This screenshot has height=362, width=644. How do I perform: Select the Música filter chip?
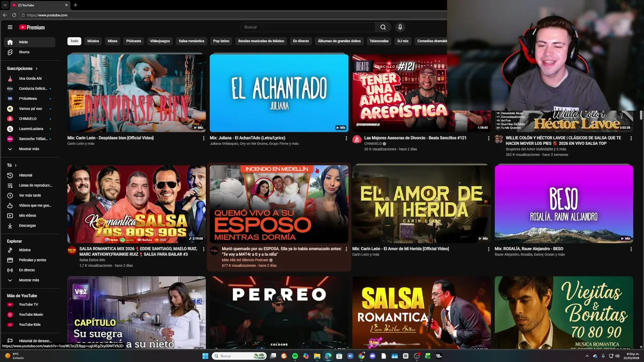(x=93, y=41)
